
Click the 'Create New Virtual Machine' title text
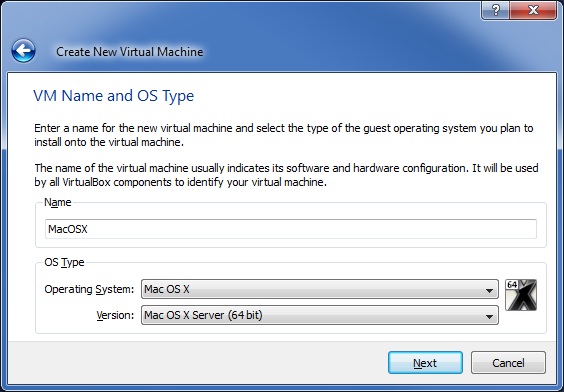coord(129,52)
